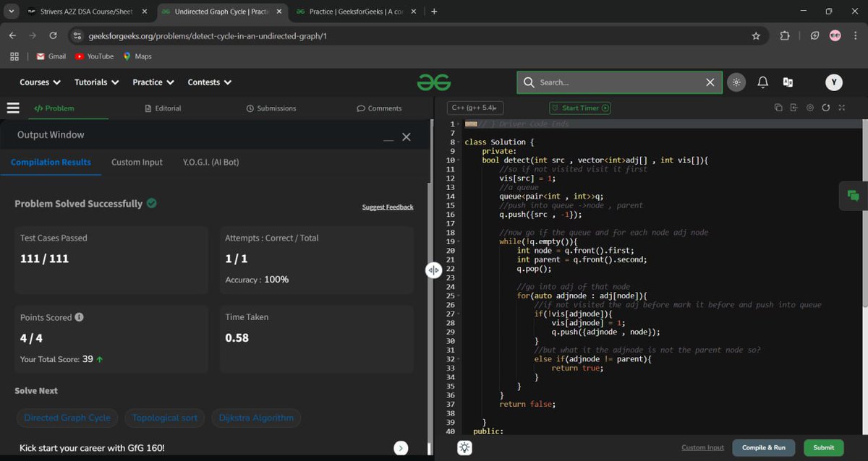Open the hamburger menu in problem panel
This screenshot has width=868, height=461.
(x=13, y=108)
